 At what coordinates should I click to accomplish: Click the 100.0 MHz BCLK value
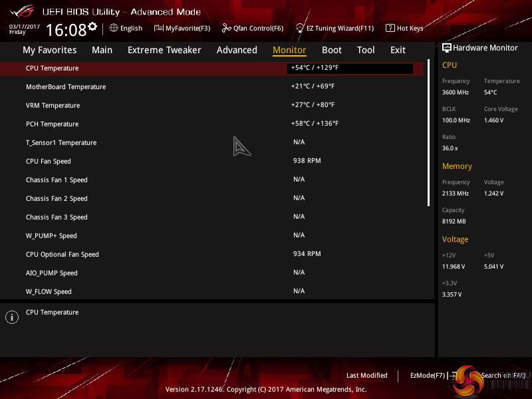456,120
